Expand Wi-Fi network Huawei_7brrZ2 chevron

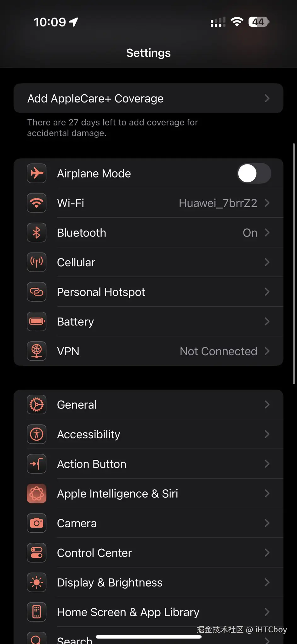click(x=267, y=203)
